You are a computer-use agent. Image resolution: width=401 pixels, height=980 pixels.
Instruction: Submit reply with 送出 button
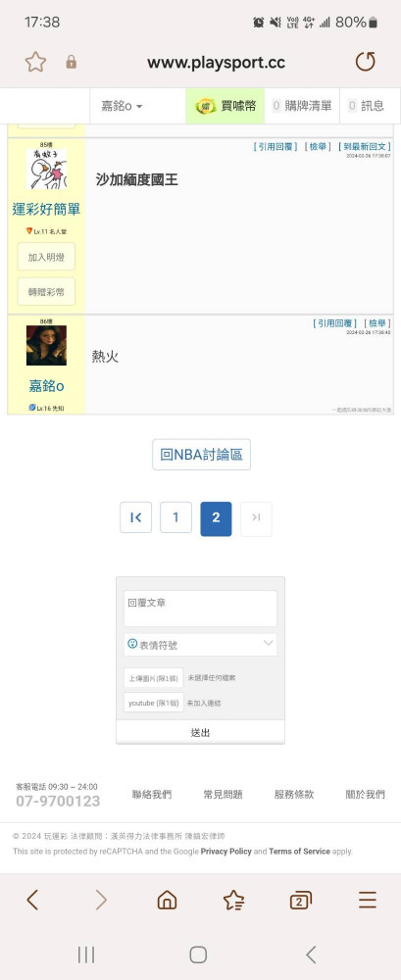click(200, 732)
